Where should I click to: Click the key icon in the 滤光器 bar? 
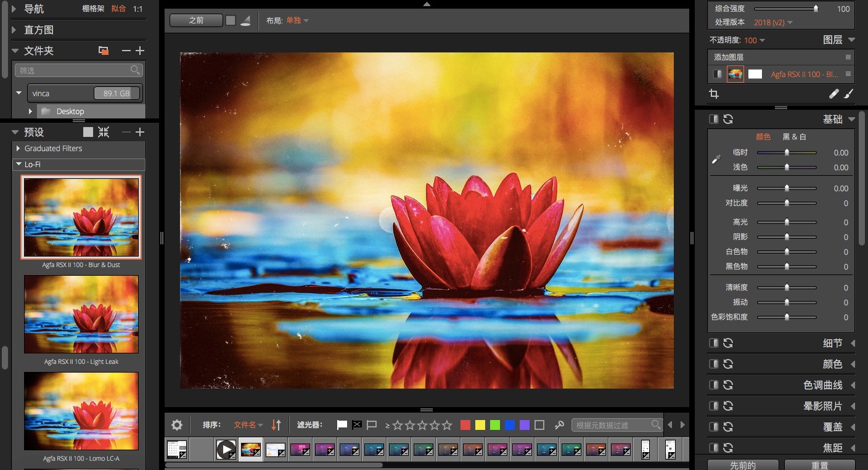tap(560, 424)
